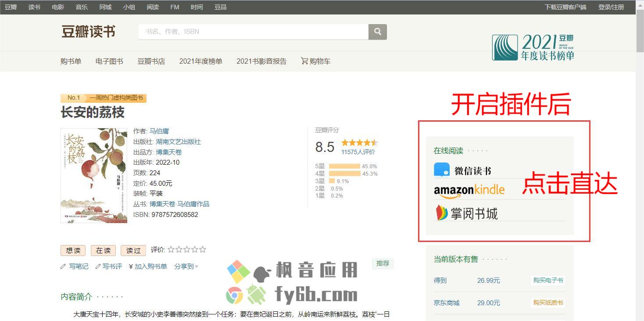
Task: Open the 掌阅书城 reading link
Action: pos(466,213)
